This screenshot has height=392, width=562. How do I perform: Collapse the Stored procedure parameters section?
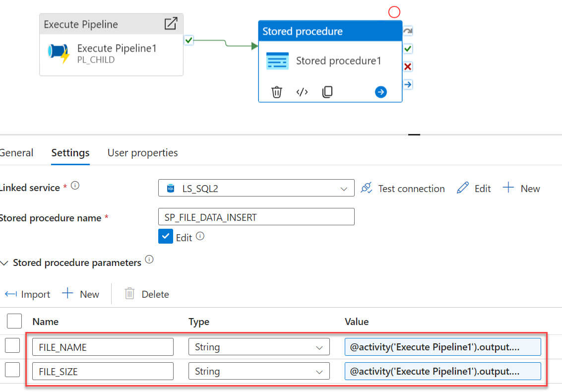pos(5,263)
